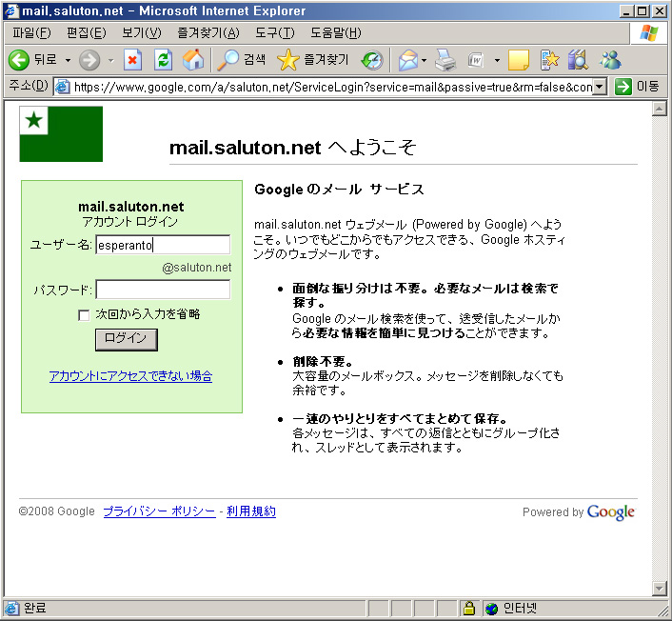
Task: Open the Mail icon dropdown arrow
Action: point(425,60)
